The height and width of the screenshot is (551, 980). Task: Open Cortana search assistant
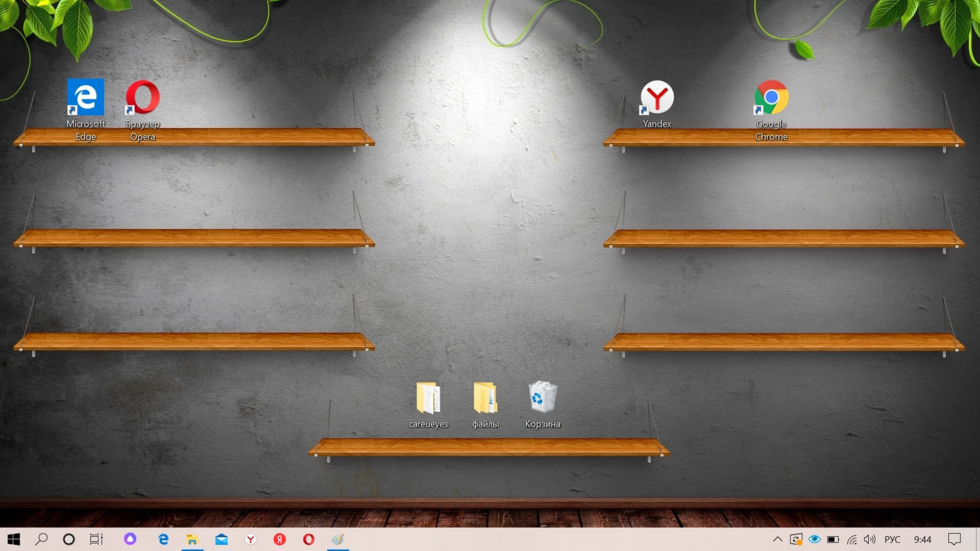click(67, 540)
